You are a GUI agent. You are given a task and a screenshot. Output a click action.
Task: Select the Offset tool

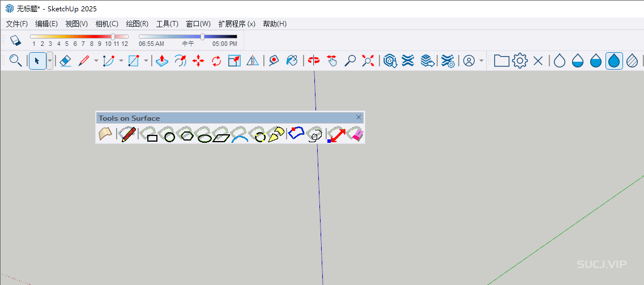click(x=180, y=61)
